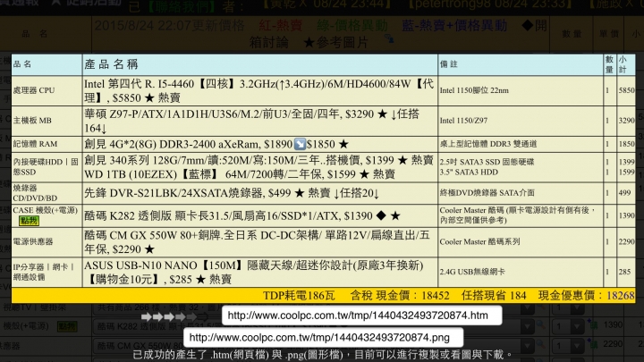Screen dimensions: 644x362
Task: Click 電源供應器 category label in modal table
Action: coord(33,241)
